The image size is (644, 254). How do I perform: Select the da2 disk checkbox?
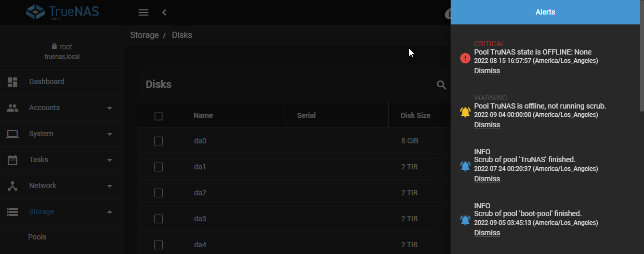(x=159, y=193)
